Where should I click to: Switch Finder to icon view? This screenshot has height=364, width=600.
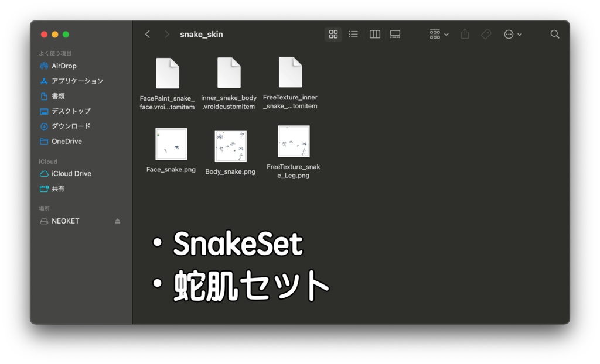[333, 34]
